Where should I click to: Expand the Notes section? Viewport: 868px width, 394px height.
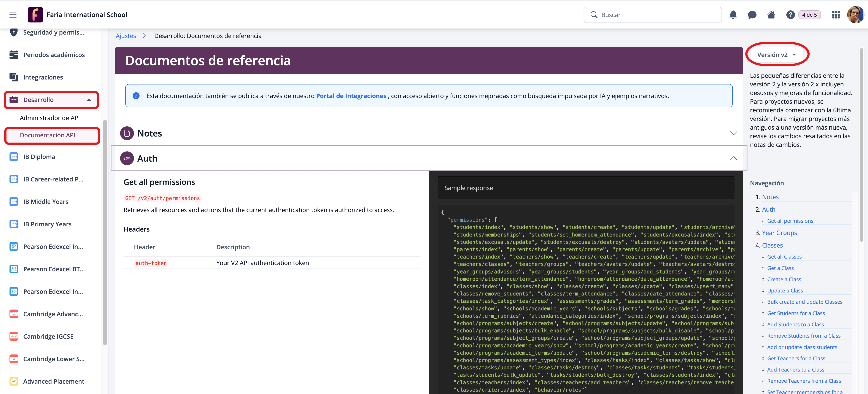pyautogui.click(x=733, y=133)
